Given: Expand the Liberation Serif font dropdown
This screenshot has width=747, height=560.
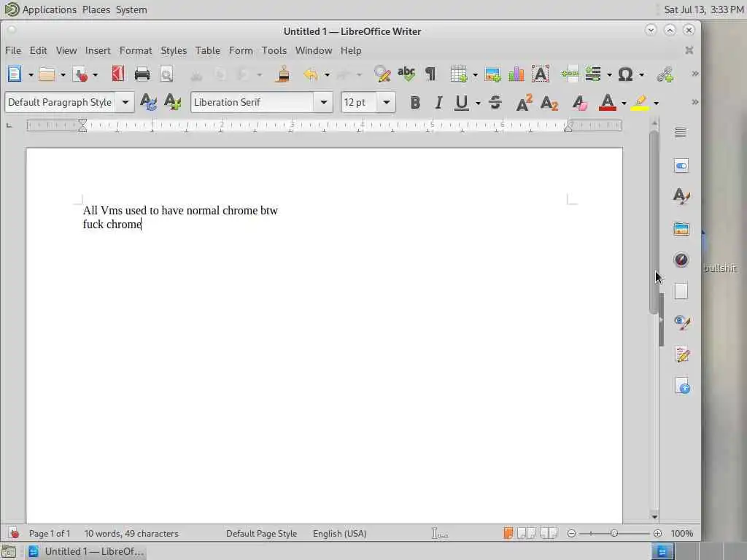Looking at the screenshot, I should click(323, 102).
